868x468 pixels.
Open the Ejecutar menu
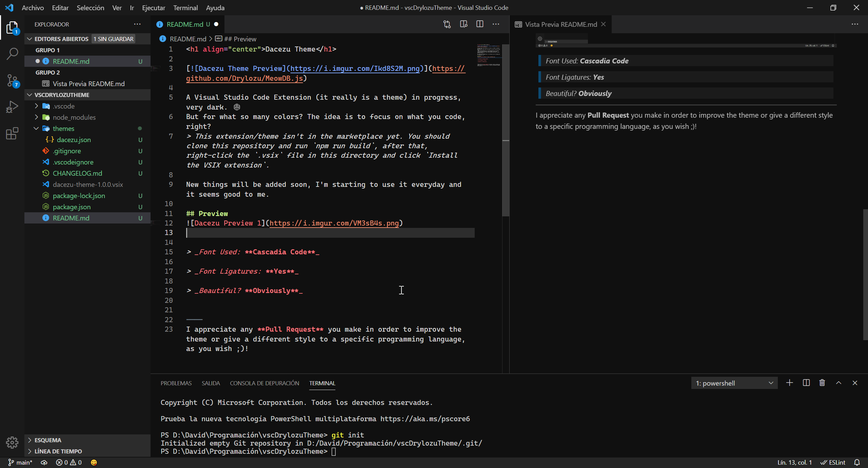tap(154, 7)
